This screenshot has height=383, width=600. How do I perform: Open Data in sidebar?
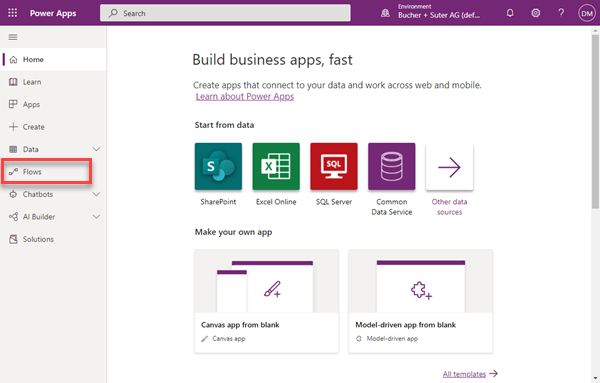(x=53, y=149)
